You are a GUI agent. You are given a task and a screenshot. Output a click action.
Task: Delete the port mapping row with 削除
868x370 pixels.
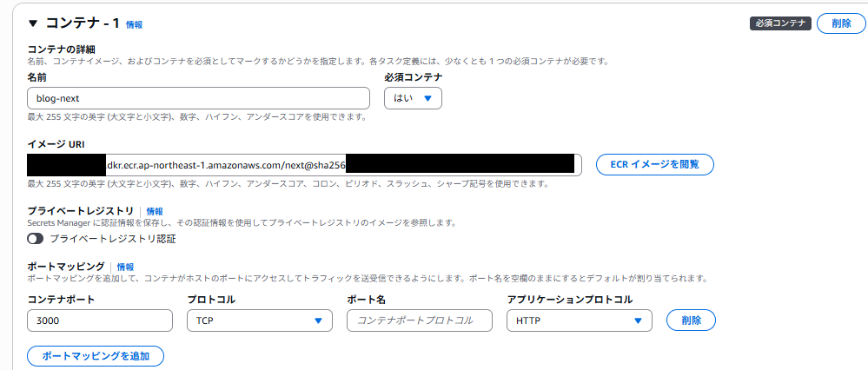[691, 320]
